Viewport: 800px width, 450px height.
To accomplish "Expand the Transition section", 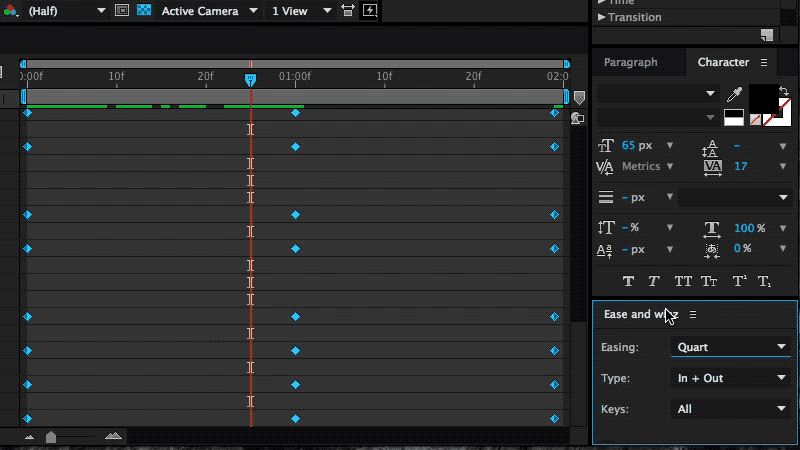I will pyautogui.click(x=602, y=17).
